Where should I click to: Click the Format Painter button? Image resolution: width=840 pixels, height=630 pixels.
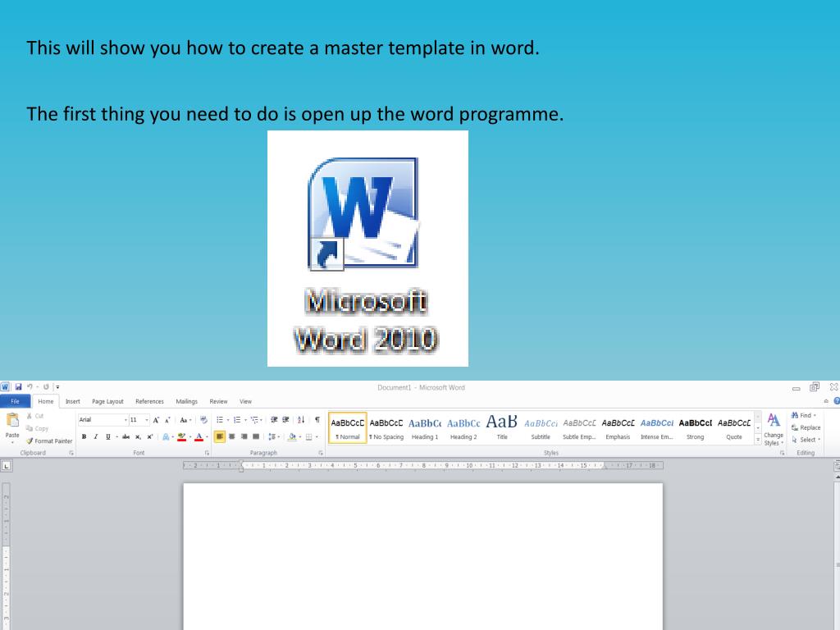click(48, 441)
